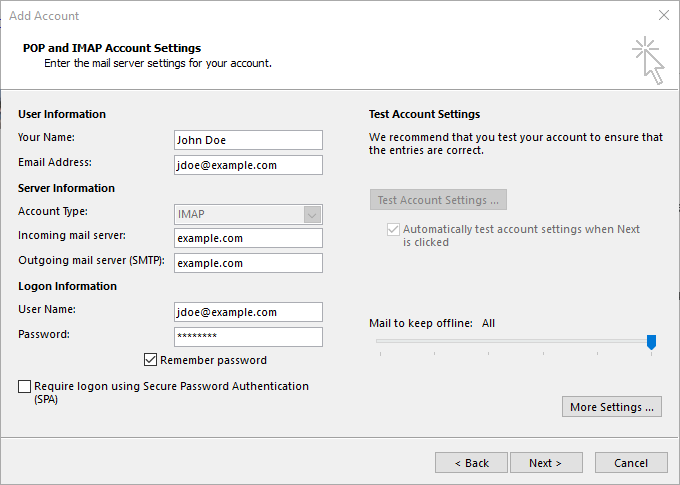Click the Back button
This screenshot has width=680, height=485.
click(471, 463)
